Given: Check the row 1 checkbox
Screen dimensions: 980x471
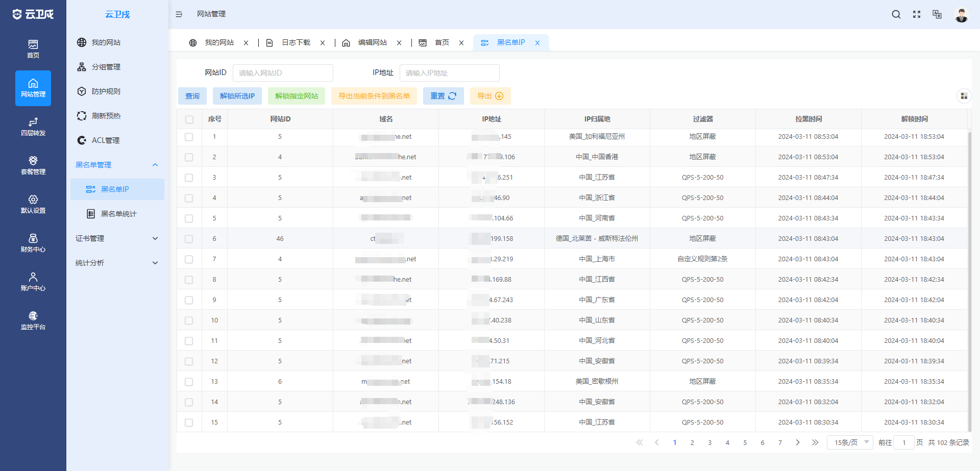Looking at the screenshot, I should tap(189, 137).
